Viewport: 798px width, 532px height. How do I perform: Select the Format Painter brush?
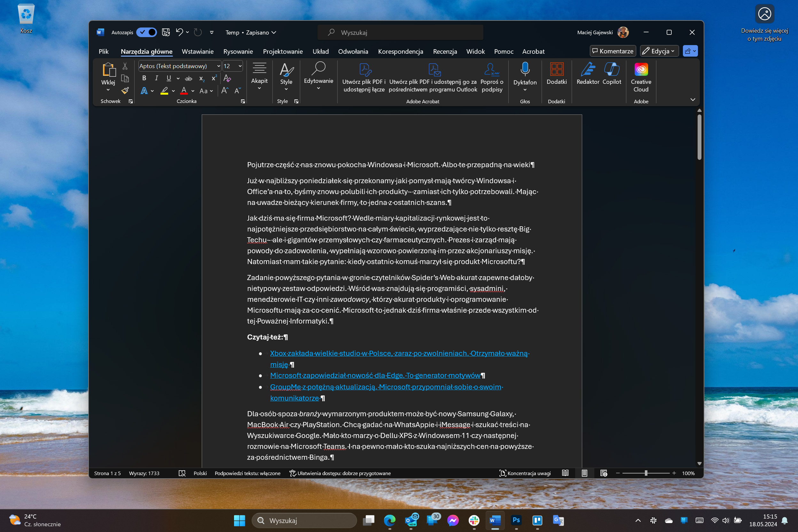pyautogui.click(x=125, y=90)
